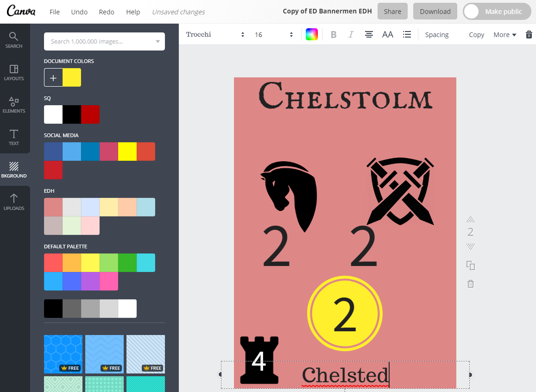Open the Layouts panel

click(x=14, y=72)
